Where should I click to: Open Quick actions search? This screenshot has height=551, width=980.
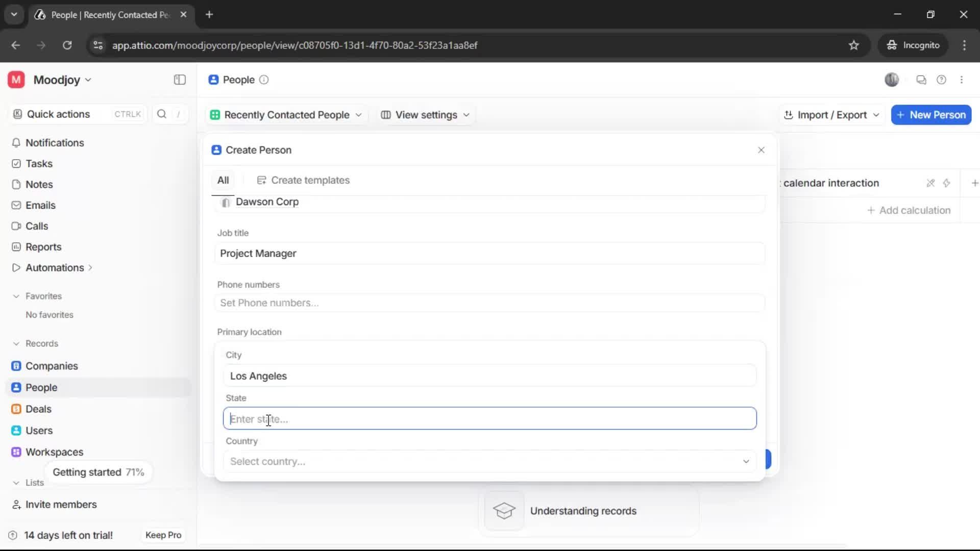tap(58, 114)
